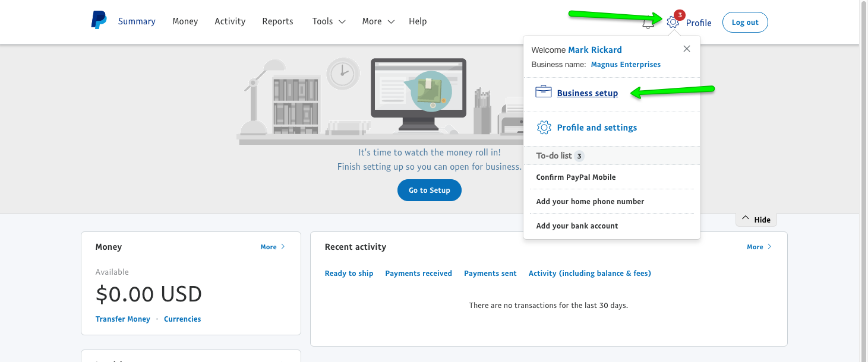Select Confirm PayPal Mobile from to-do list
Viewport: 868px width, 362px height.
coord(575,177)
